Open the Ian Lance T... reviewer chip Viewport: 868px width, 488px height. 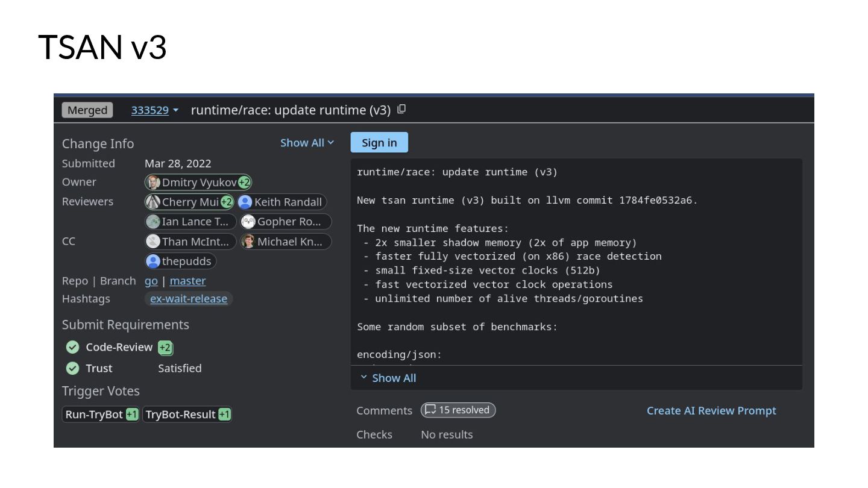tap(190, 222)
